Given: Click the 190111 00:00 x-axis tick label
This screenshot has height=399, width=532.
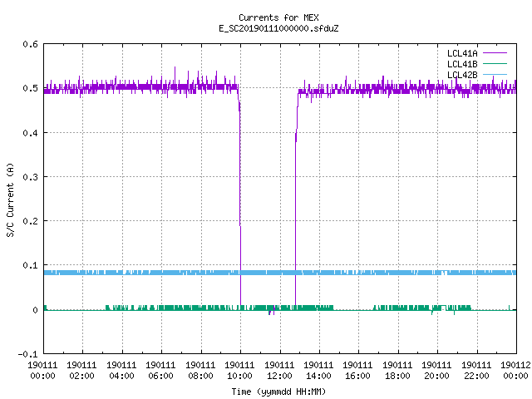Looking at the screenshot, I should [42, 371].
